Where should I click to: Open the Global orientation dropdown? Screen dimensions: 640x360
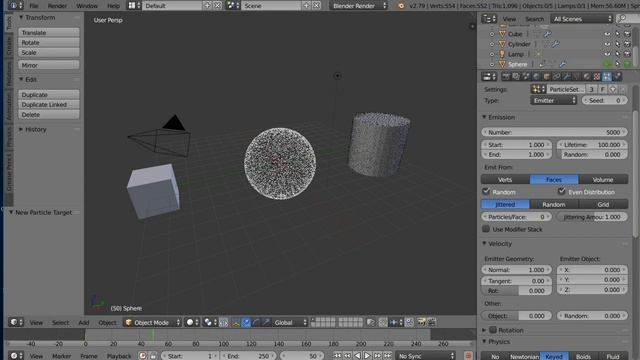[290, 322]
